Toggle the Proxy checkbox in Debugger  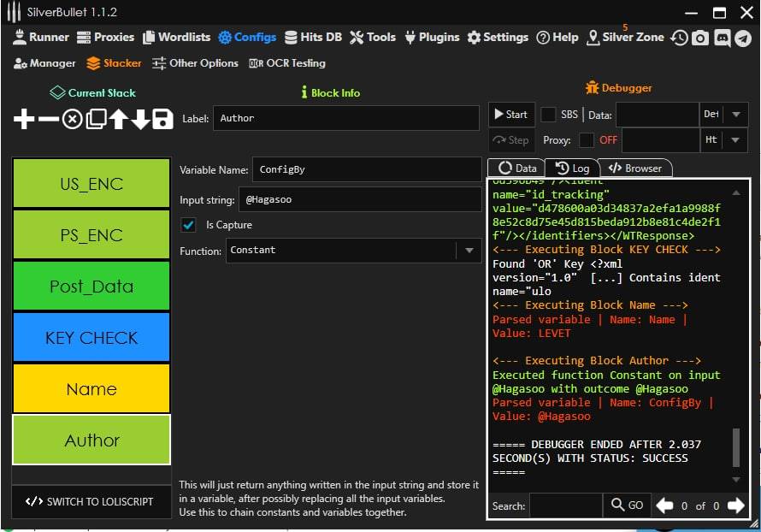[x=587, y=140]
